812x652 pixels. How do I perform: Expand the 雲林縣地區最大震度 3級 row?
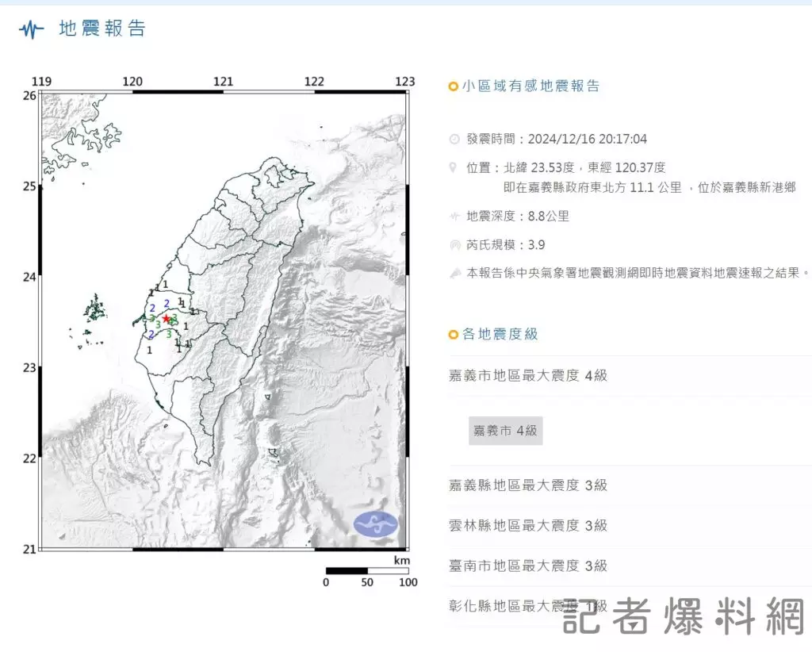point(528,525)
